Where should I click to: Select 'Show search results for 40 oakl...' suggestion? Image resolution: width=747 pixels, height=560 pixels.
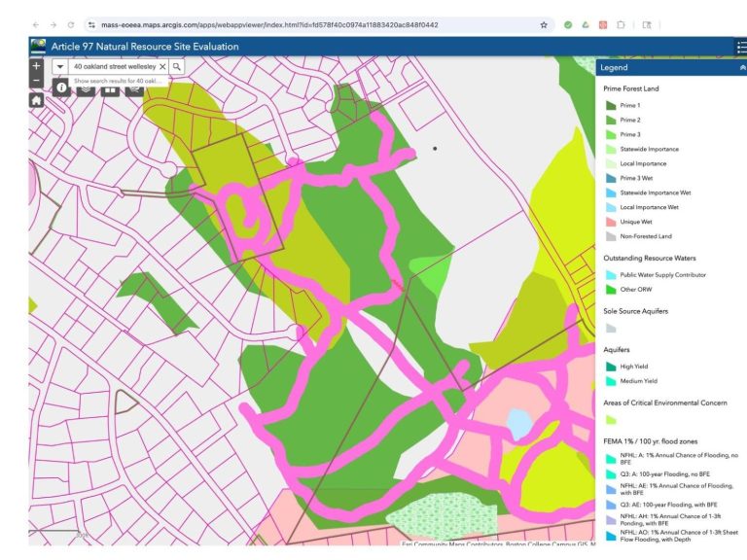115,81
